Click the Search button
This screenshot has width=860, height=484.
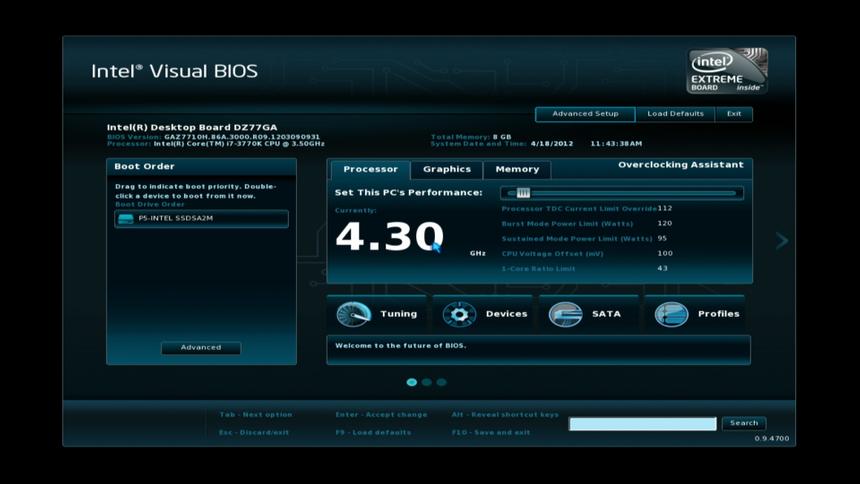tap(744, 423)
